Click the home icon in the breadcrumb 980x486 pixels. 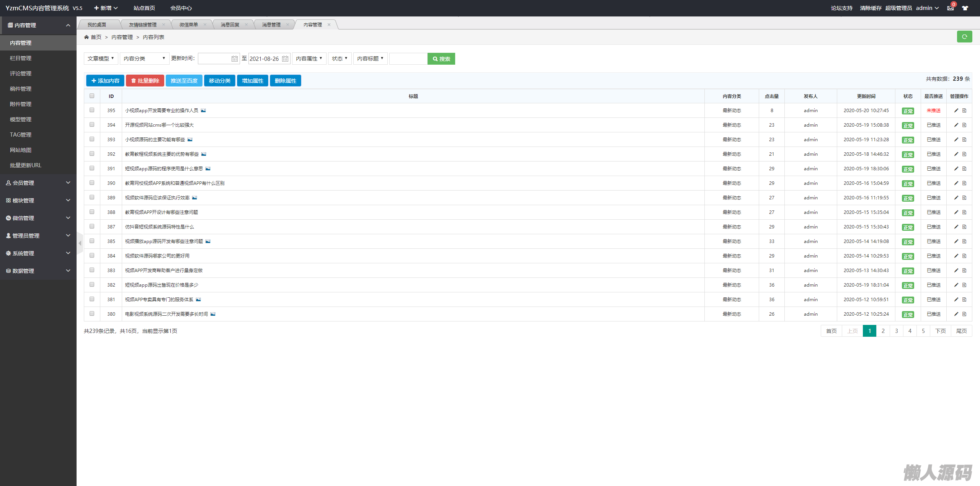[87, 37]
